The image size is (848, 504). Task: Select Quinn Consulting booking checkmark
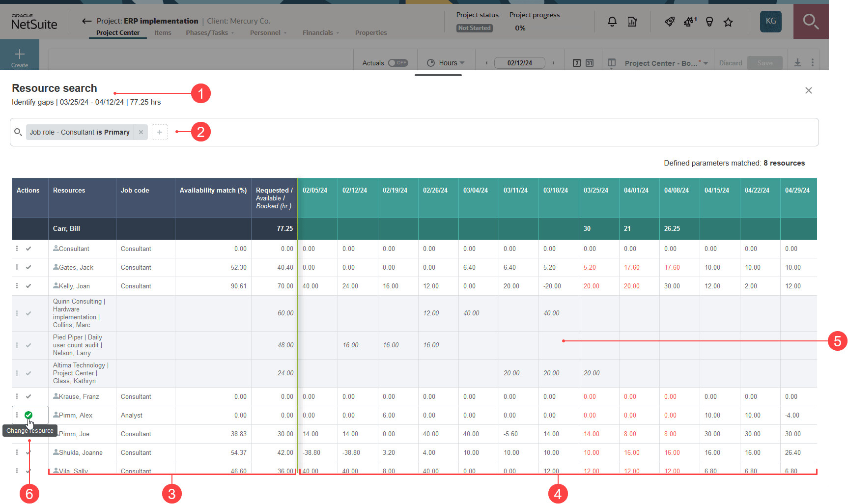pyautogui.click(x=28, y=313)
